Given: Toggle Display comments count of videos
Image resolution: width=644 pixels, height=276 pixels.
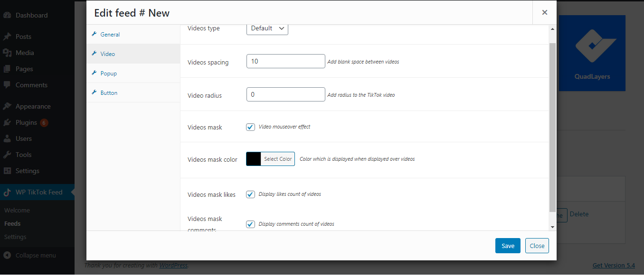Looking at the screenshot, I should click(x=250, y=224).
